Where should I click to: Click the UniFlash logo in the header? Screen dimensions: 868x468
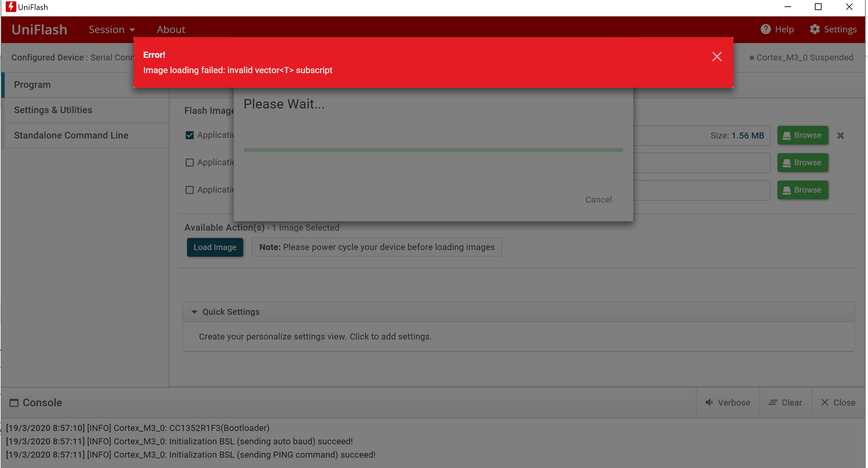(39, 30)
